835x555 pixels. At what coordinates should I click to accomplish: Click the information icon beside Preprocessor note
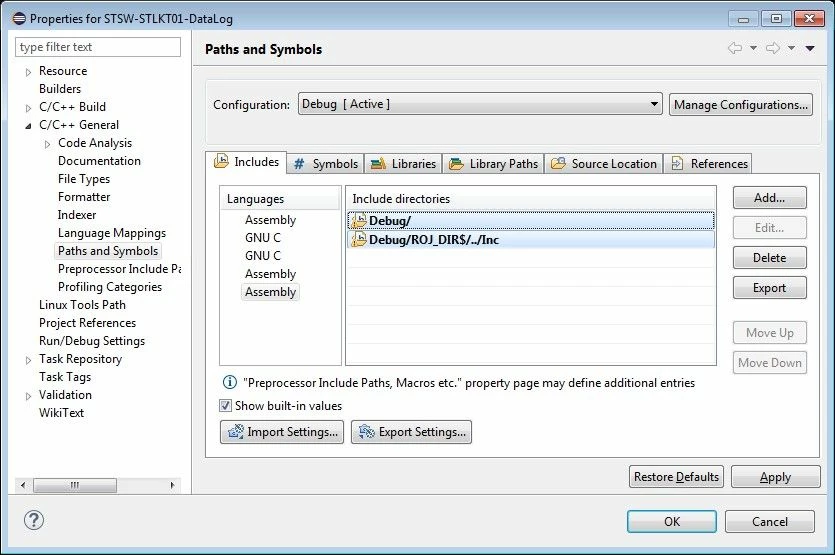(230, 382)
